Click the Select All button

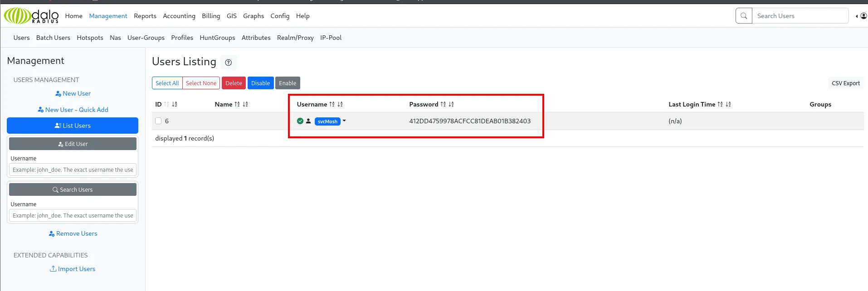(167, 83)
